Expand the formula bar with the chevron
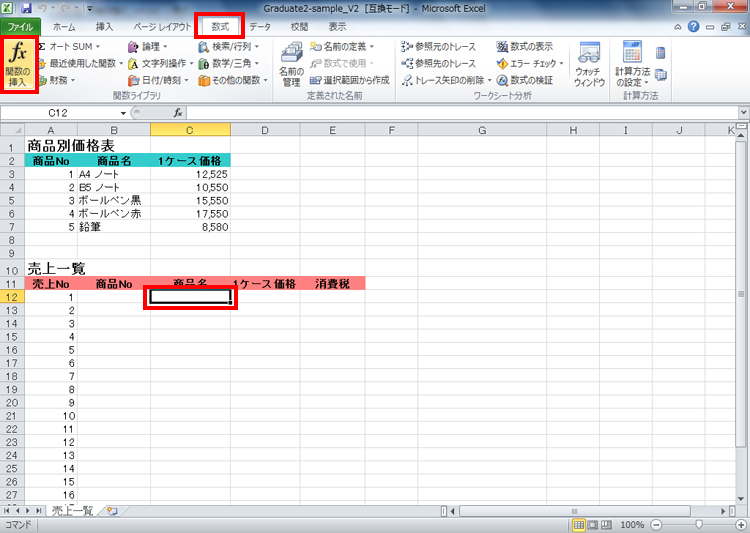750x533 pixels. 743,113
